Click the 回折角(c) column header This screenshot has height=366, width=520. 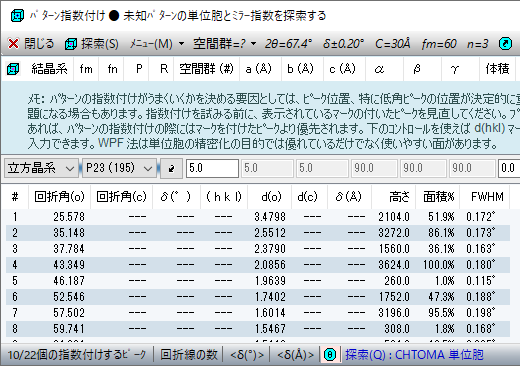121,197
